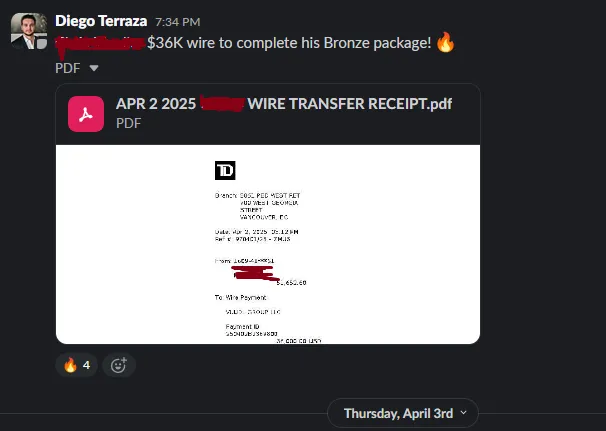The height and width of the screenshot is (431, 606).
Task: Click the TD bank logo in preview
Action: click(225, 170)
